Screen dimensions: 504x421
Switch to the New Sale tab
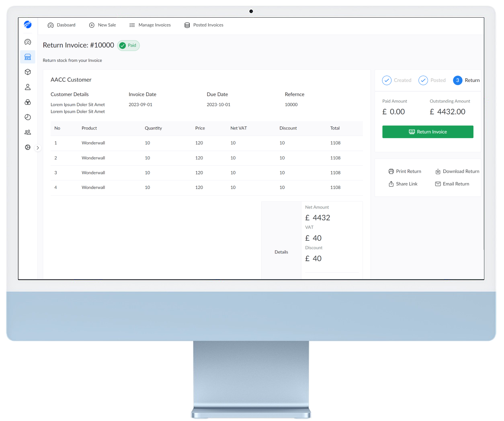(x=102, y=25)
